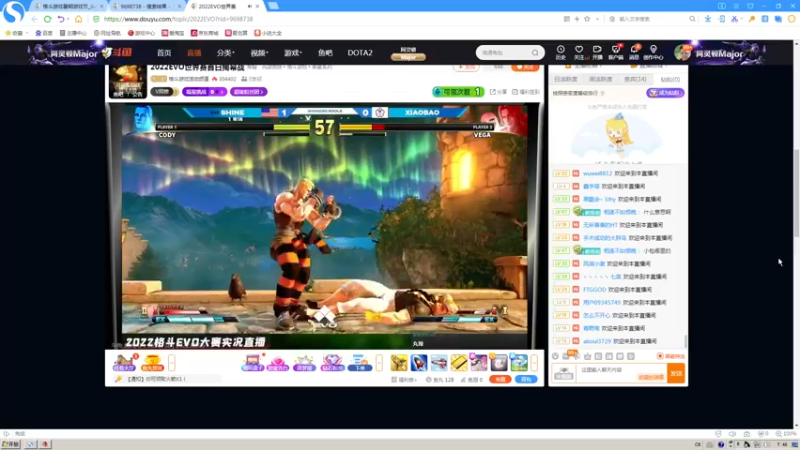Click the share link above the video
Viewport: 800px width, 450px height.
498,92
